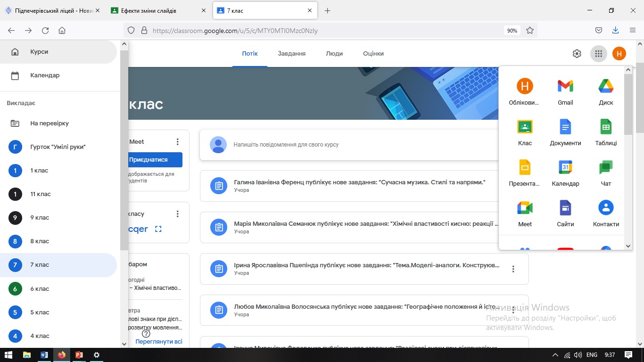The height and width of the screenshot is (362, 644).
Task: Open Чат app in apps grid
Action: (x=606, y=173)
